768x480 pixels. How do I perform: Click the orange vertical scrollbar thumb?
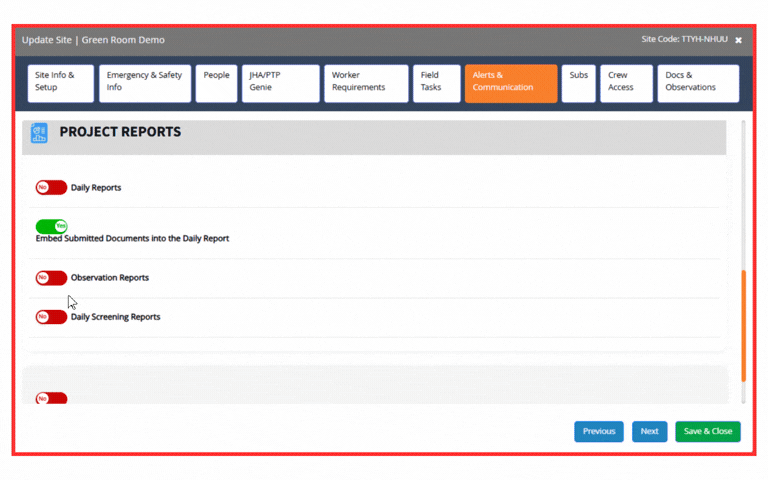point(744,326)
